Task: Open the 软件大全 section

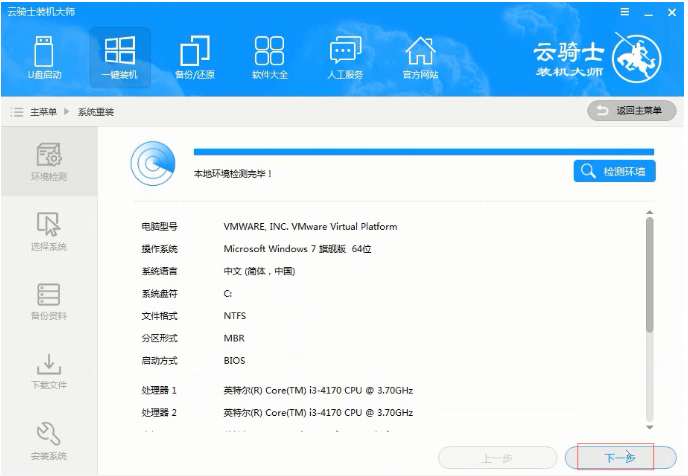Action: pos(270,58)
